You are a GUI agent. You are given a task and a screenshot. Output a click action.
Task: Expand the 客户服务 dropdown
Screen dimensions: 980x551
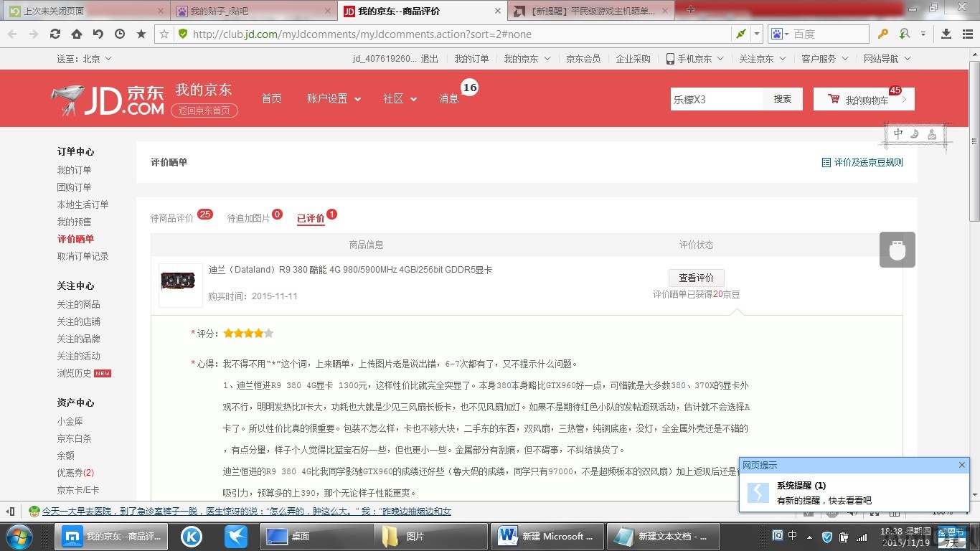tap(825, 59)
